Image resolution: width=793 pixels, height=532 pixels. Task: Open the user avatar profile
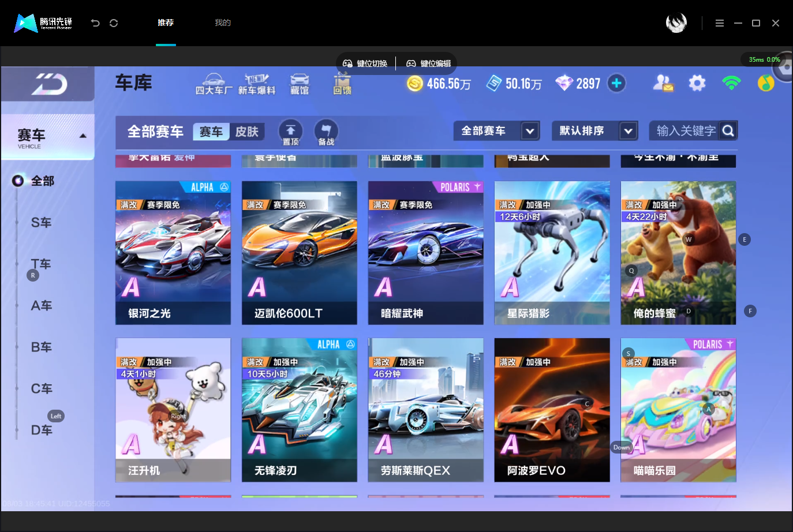point(676,23)
